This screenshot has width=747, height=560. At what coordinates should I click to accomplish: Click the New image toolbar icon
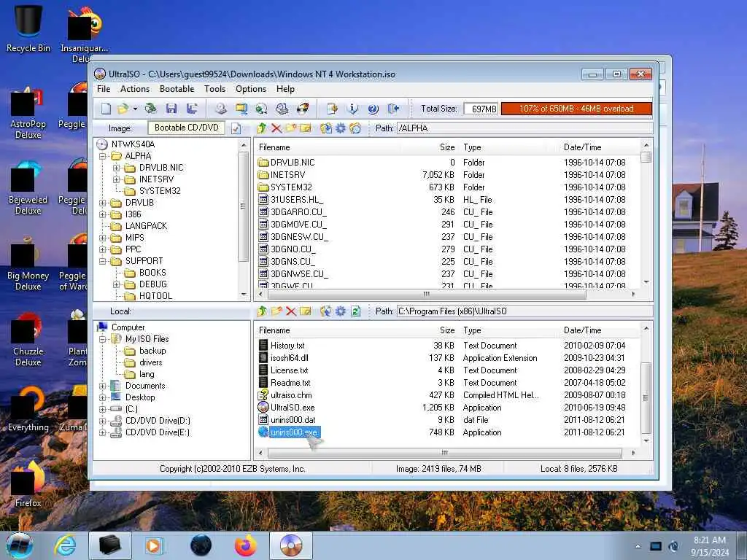tap(106, 109)
